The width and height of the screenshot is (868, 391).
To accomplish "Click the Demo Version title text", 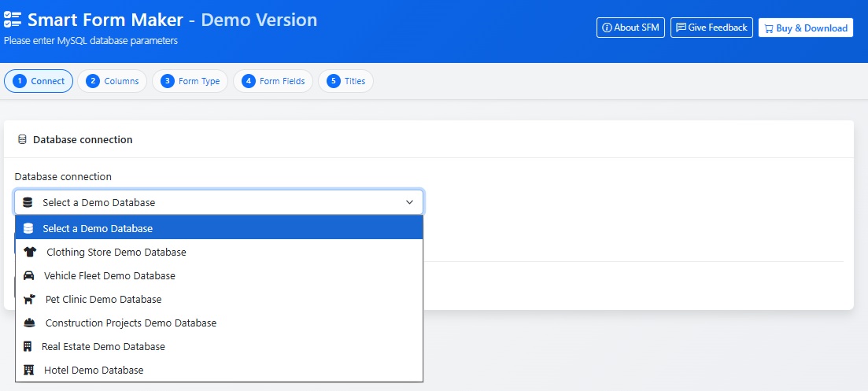I will [259, 20].
